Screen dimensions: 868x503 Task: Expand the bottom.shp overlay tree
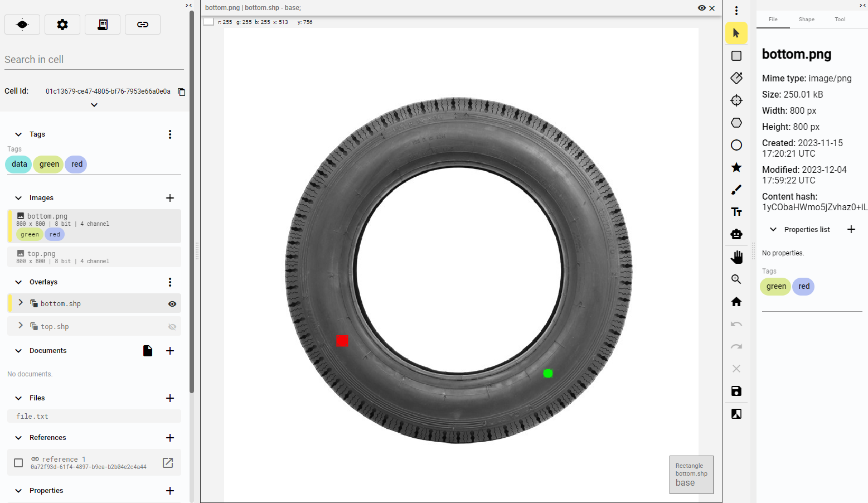pyautogui.click(x=21, y=303)
